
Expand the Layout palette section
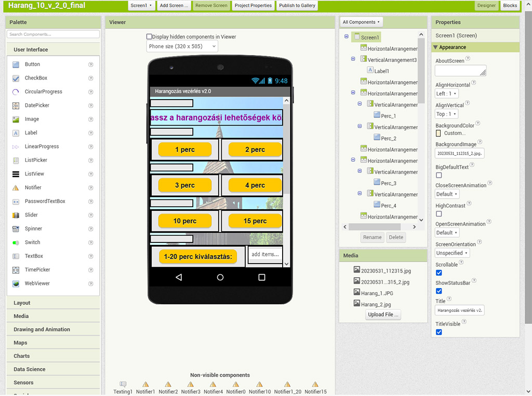point(54,303)
